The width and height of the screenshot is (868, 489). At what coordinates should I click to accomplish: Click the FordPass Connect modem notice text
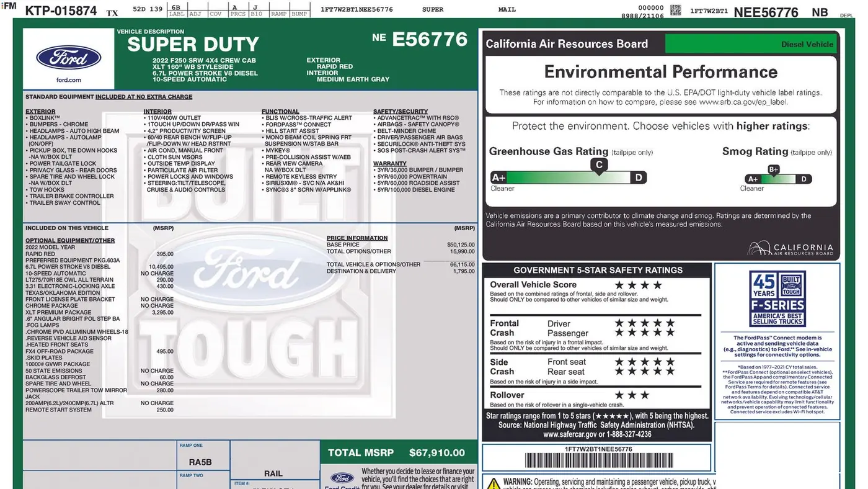[777, 346]
